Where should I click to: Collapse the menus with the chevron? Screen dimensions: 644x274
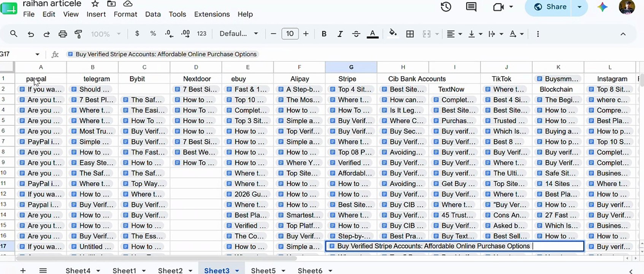tap(623, 34)
